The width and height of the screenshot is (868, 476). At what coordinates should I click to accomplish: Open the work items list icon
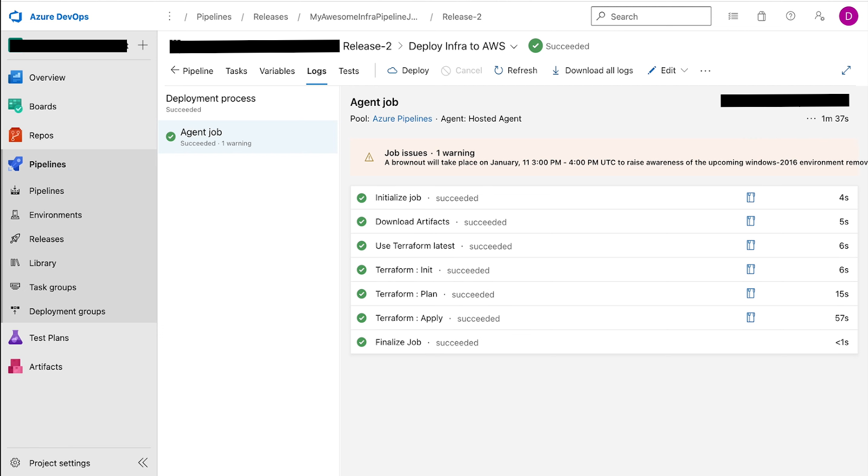pyautogui.click(x=733, y=16)
